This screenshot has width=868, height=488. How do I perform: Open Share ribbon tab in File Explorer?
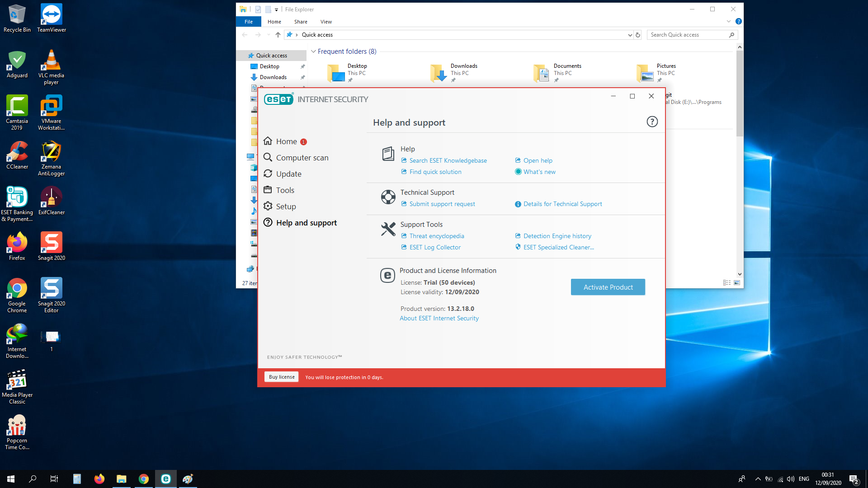click(301, 22)
